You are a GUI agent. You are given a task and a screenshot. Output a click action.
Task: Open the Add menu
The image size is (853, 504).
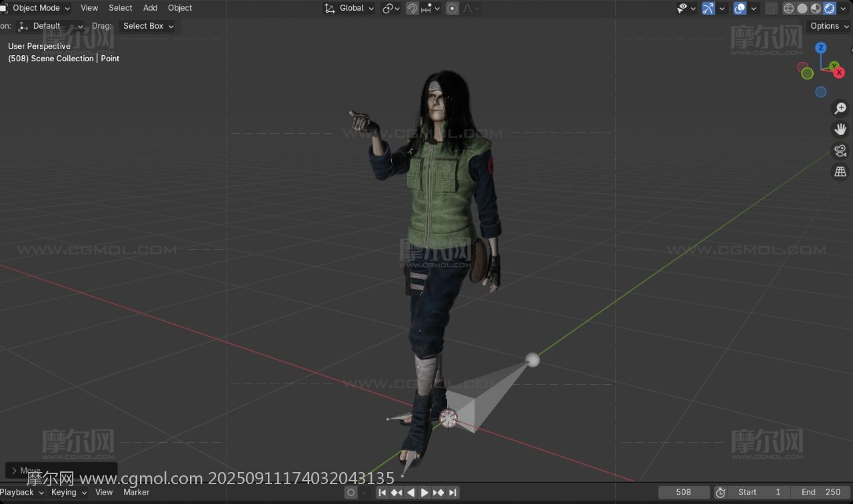click(151, 8)
